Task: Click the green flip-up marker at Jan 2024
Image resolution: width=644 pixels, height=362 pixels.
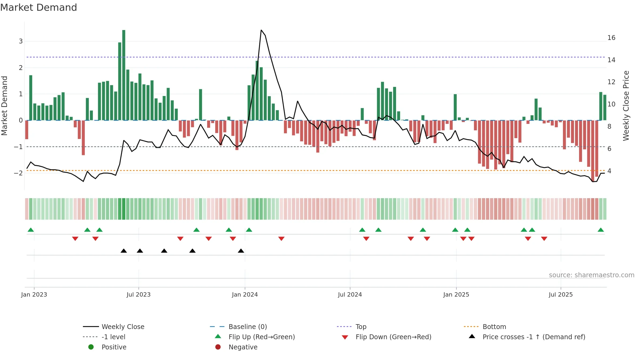Action: (249, 230)
